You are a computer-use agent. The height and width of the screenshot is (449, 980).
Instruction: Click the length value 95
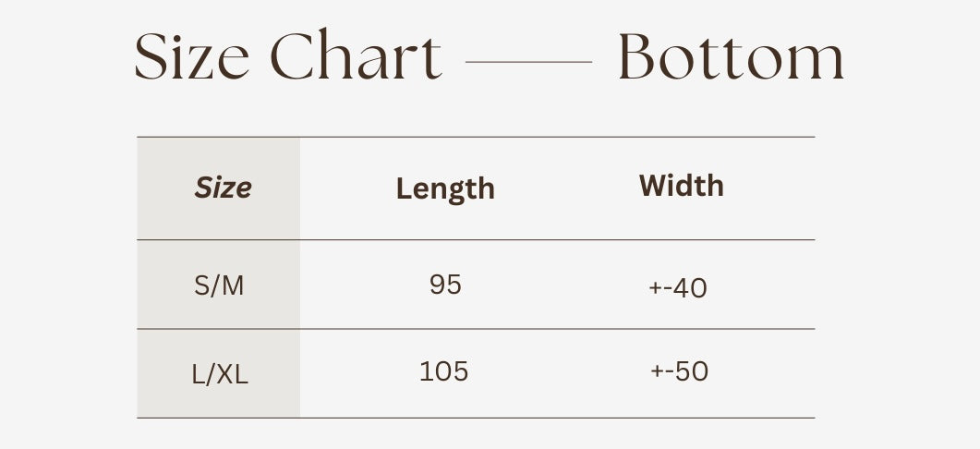click(445, 285)
